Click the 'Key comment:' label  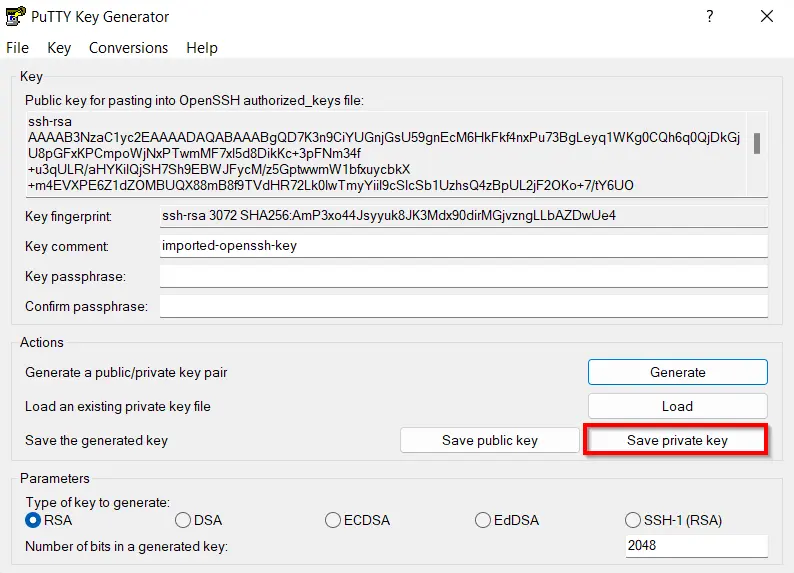click(67, 247)
